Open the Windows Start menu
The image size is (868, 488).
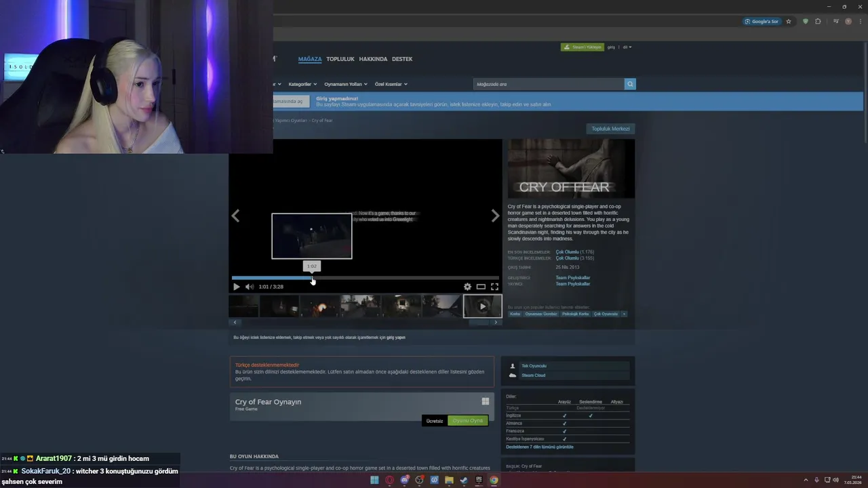click(374, 480)
